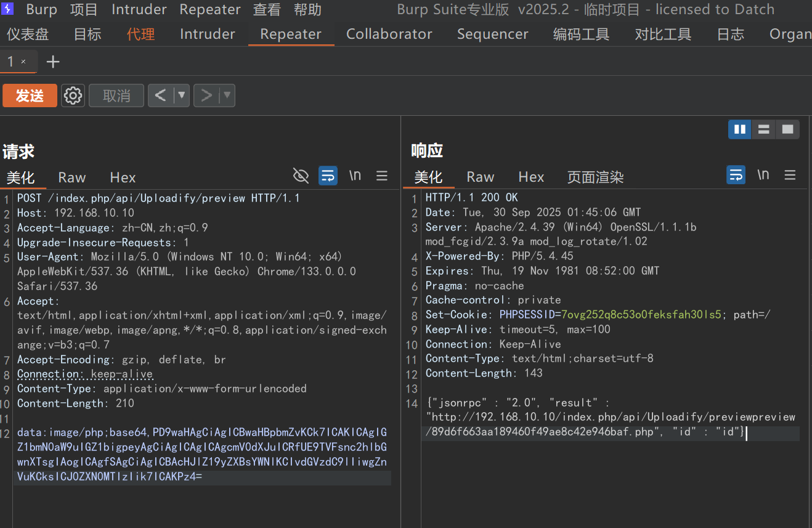Add a new Repeater tab with plus
The width and height of the screenshot is (812, 528).
tap(53, 62)
